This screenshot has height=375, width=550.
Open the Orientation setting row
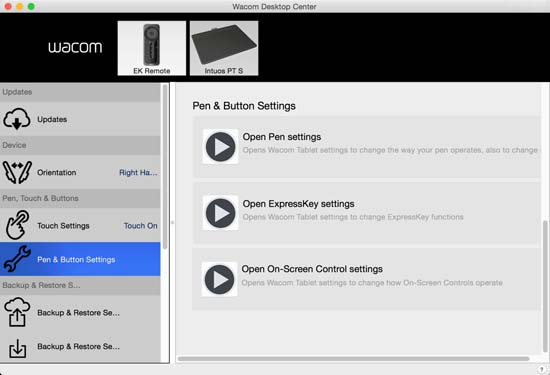[x=80, y=172]
